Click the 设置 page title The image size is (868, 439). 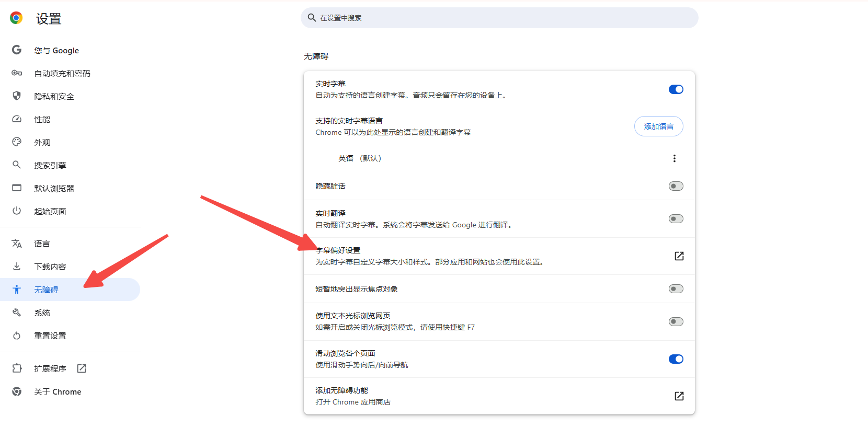click(49, 19)
